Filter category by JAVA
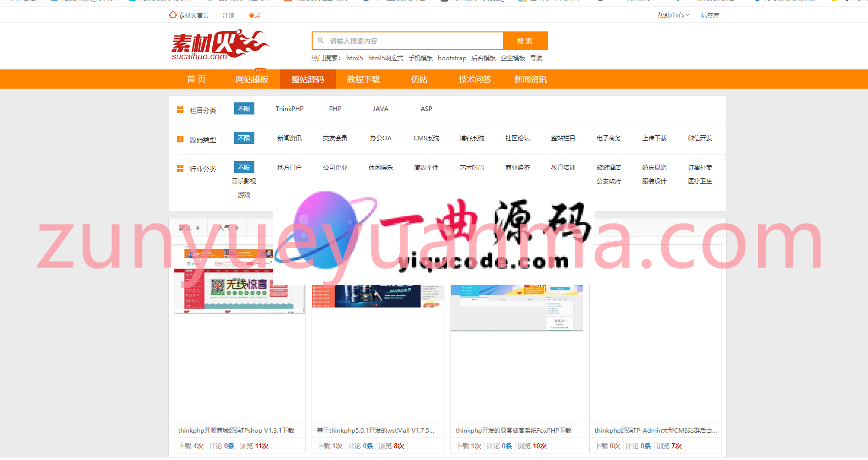The height and width of the screenshot is (460, 868). pyautogui.click(x=381, y=108)
